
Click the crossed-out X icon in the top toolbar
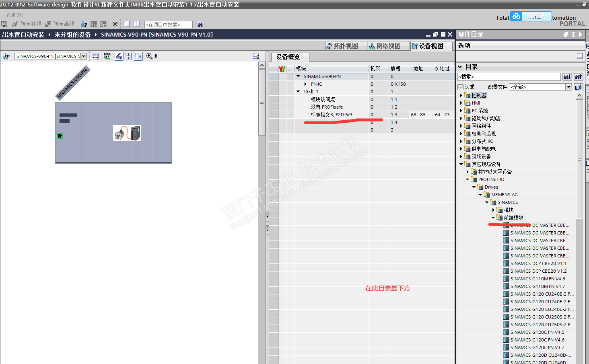click(115, 24)
